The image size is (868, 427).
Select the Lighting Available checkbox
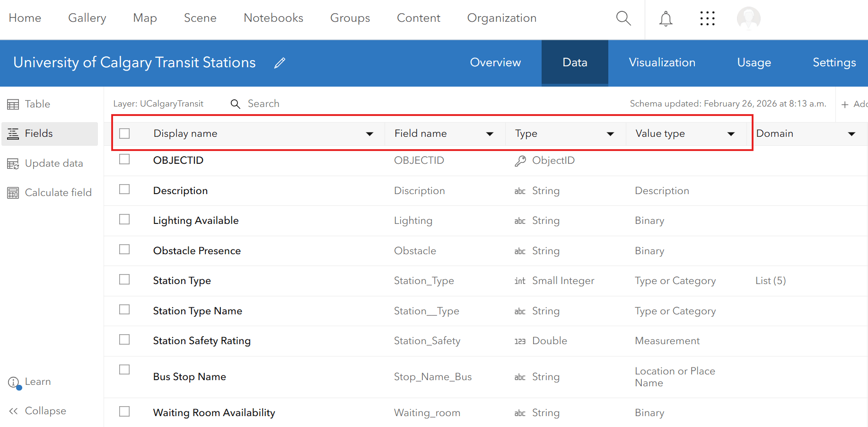click(x=124, y=219)
